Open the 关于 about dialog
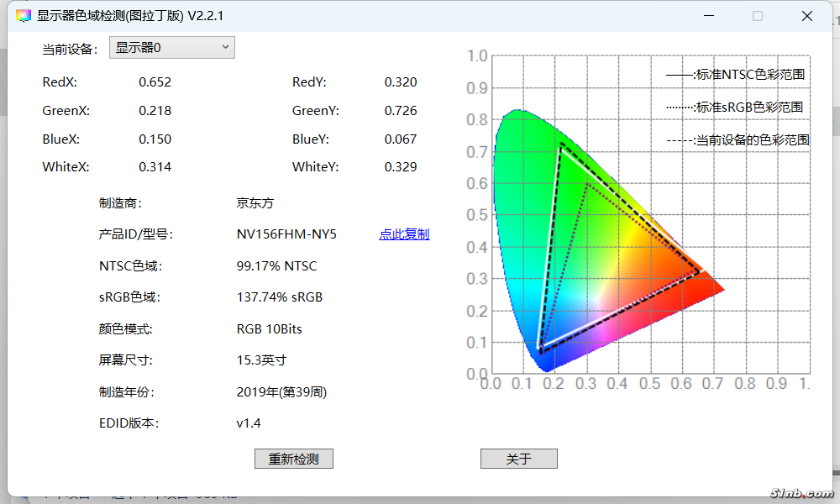Viewport: 840px width, 504px height. pyautogui.click(x=518, y=459)
